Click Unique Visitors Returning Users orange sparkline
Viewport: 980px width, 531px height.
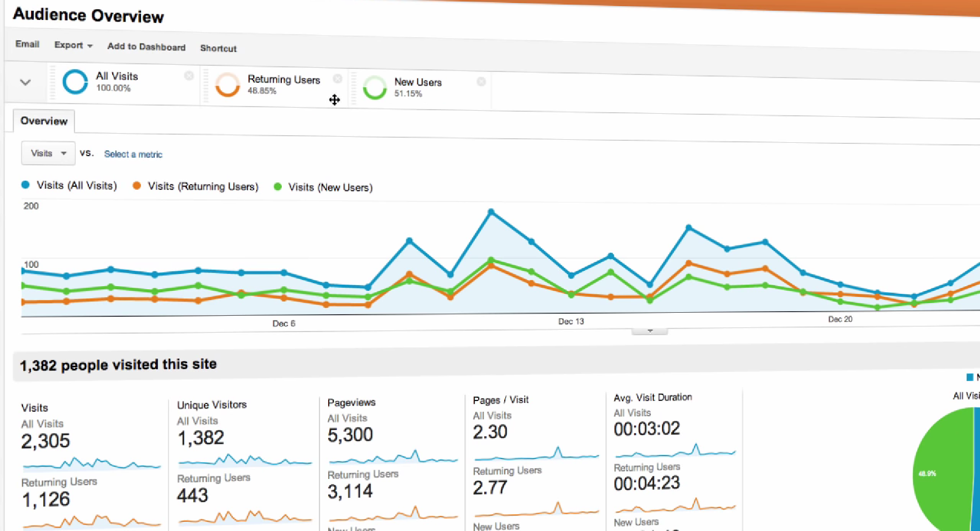pyautogui.click(x=245, y=517)
